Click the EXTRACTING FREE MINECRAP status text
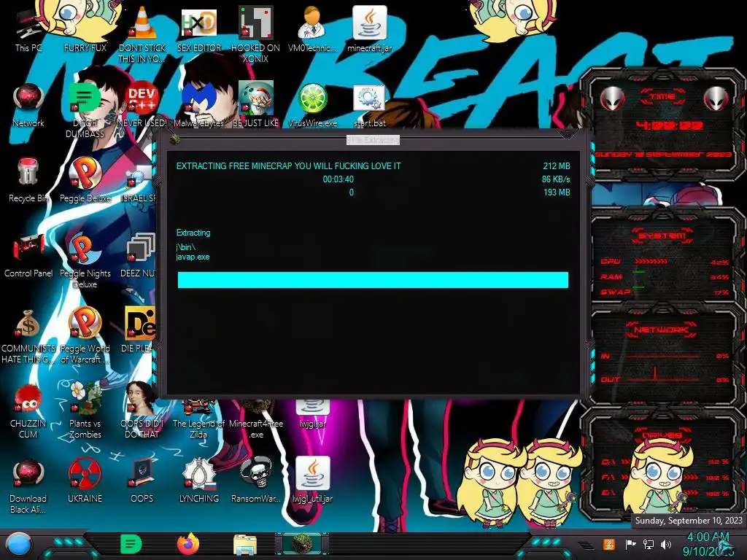Viewport: 747px width, 560px height. (x=288, y=166)
